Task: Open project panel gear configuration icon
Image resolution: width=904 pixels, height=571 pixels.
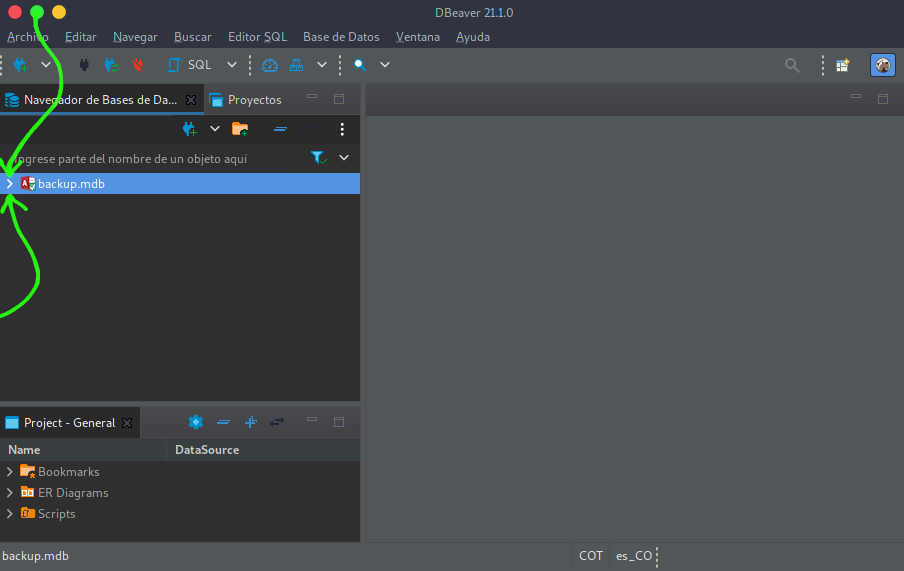Action: coord(196,422)
